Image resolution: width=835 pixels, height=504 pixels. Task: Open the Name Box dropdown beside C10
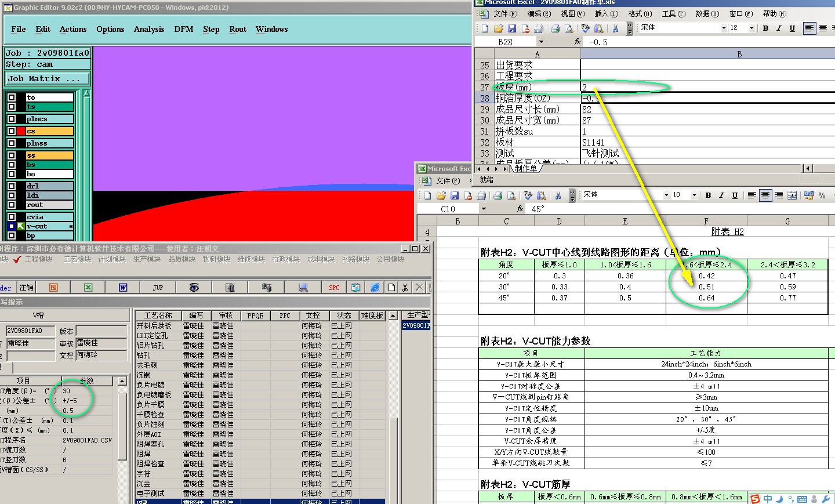point(484,209)
